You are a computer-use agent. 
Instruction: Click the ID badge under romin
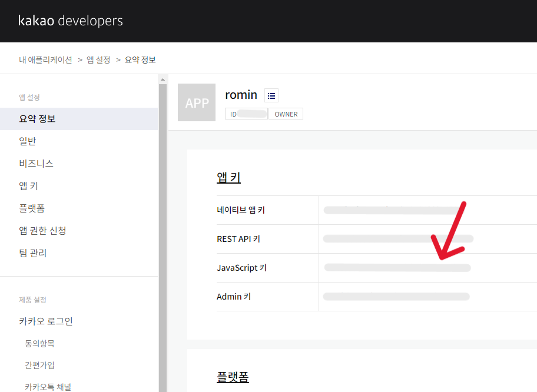[x=246, y=114]
